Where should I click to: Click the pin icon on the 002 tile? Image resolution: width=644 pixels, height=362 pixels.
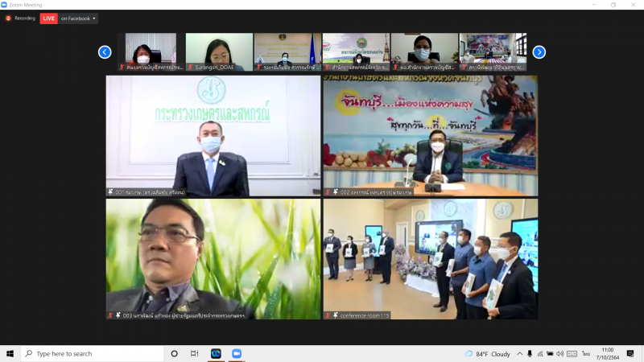pyautogui.click(x=336, y=191)
